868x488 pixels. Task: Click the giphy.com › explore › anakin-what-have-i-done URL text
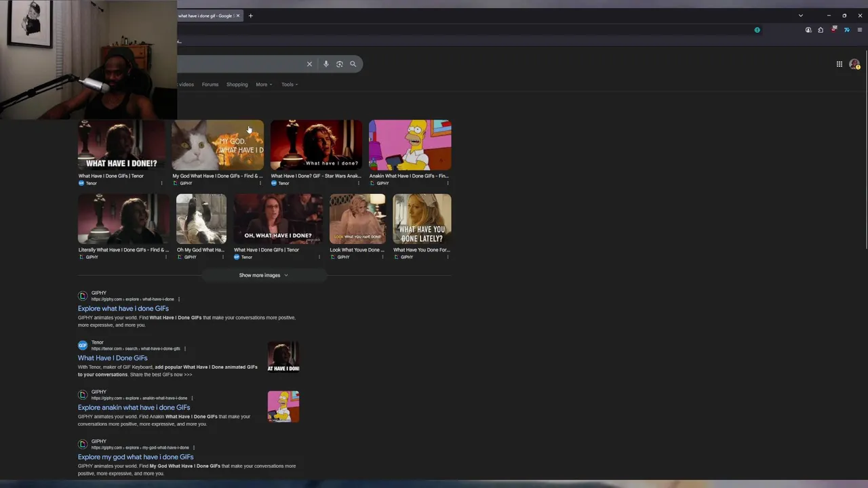pos(139,398)
